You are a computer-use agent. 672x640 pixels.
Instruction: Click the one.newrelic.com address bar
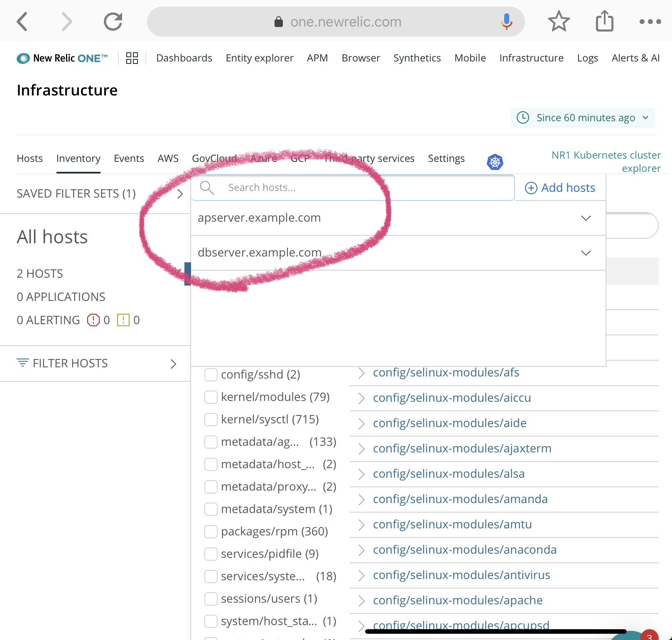[336, 22]
